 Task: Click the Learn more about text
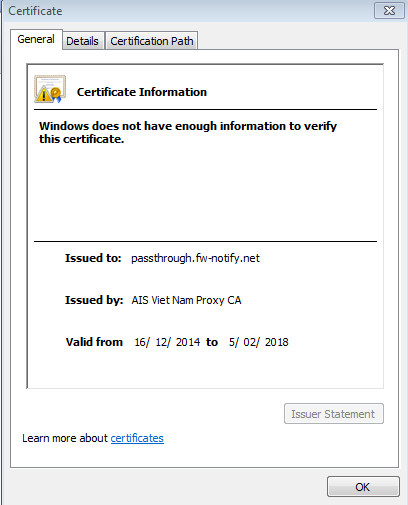pyautogui.click(x=65, y=438)
